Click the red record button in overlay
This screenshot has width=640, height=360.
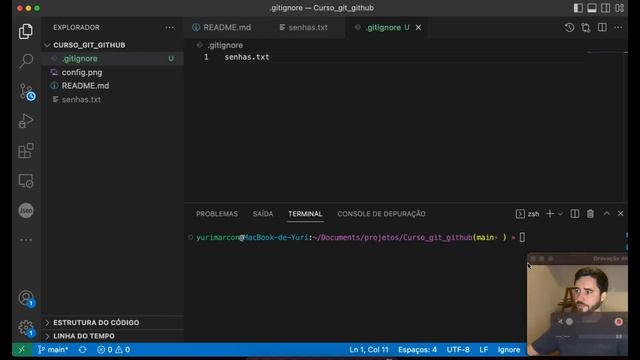coord(618,322)
